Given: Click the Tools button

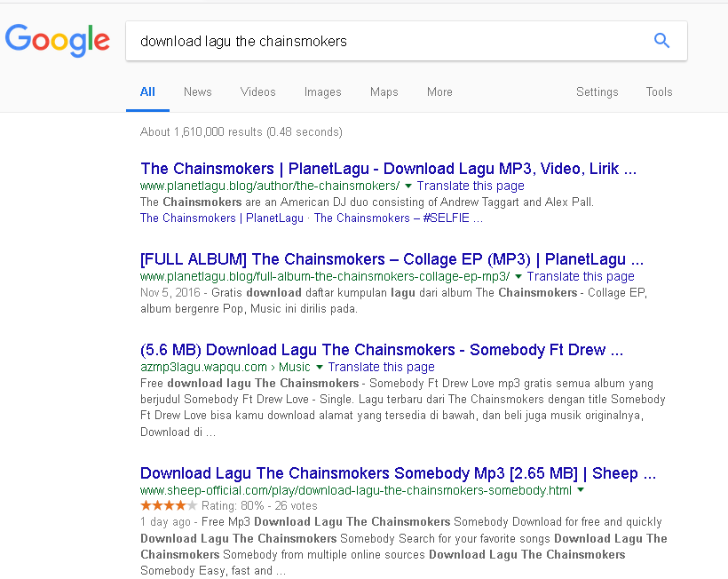Looking at the screenshot, I should click(x=659, y=91).
